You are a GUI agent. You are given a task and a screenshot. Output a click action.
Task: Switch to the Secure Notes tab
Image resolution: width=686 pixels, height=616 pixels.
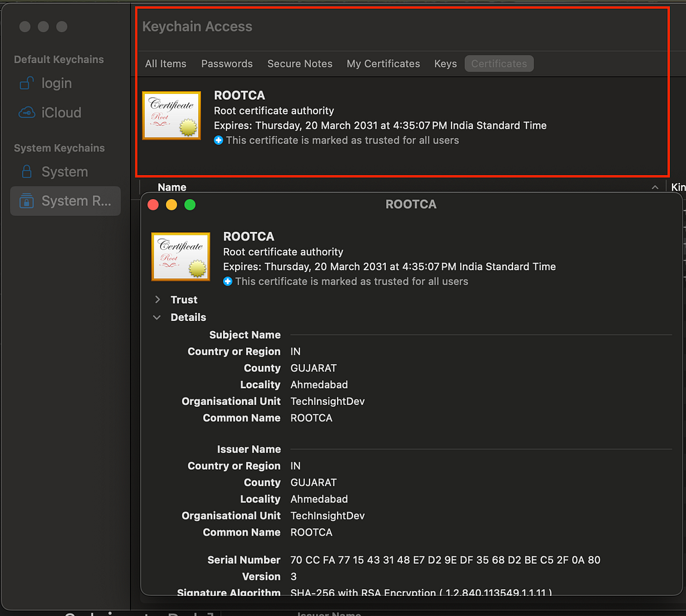[300, 64]
